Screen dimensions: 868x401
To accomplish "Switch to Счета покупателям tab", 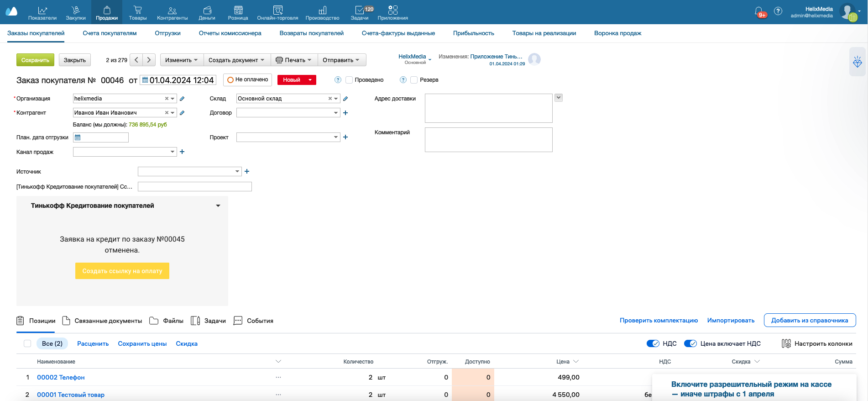I will tap(110, 33).
